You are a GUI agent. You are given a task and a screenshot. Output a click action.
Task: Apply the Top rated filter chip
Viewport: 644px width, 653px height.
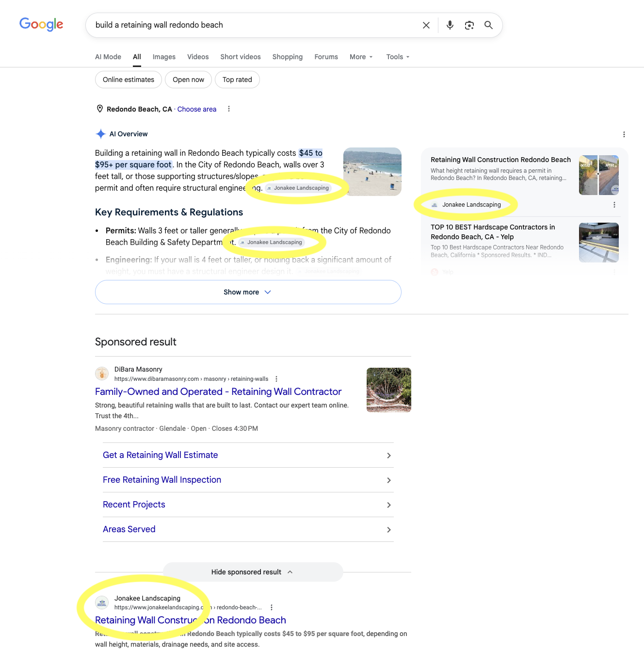pyautogui.click(x=237, y=80)
